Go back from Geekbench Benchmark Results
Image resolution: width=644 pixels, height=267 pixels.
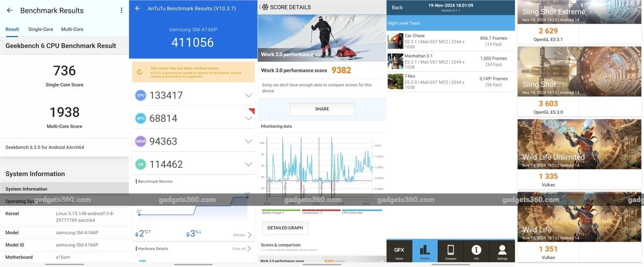tap(10, 10)
